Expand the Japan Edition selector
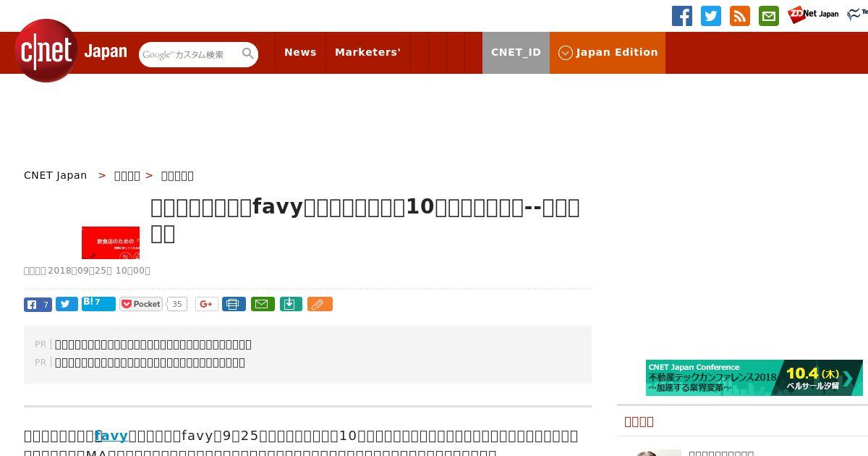This screenshot has height=456, width=868. (608, 52)
